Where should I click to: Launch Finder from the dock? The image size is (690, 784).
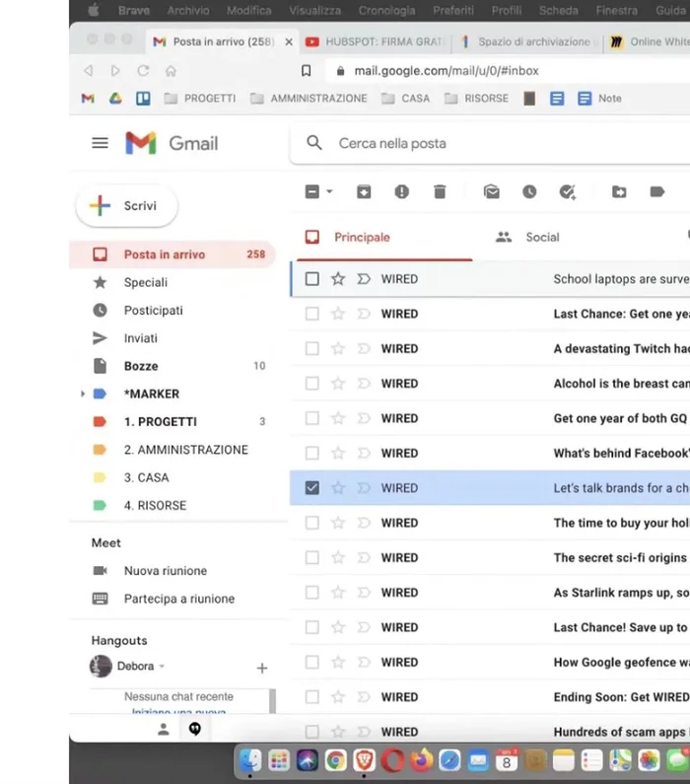(x=249, y=760)
